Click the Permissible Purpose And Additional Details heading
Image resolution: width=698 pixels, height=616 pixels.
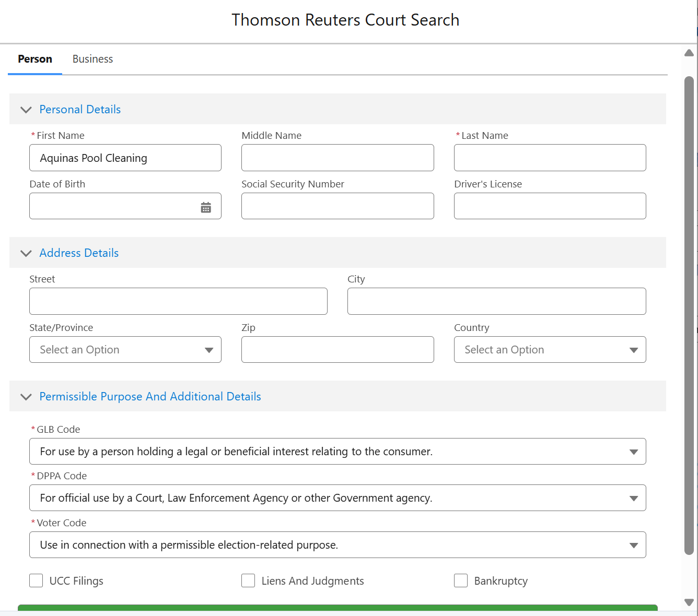coord(150,396)
